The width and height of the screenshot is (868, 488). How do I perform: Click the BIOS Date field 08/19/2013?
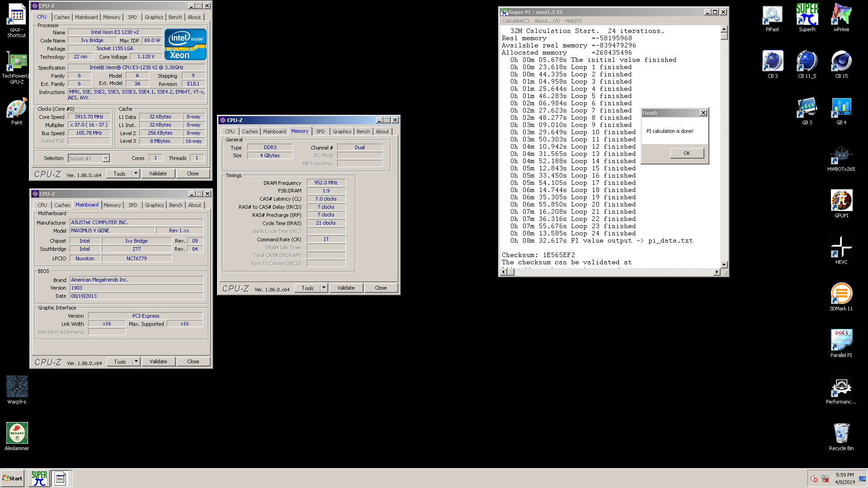coord(136,296)
